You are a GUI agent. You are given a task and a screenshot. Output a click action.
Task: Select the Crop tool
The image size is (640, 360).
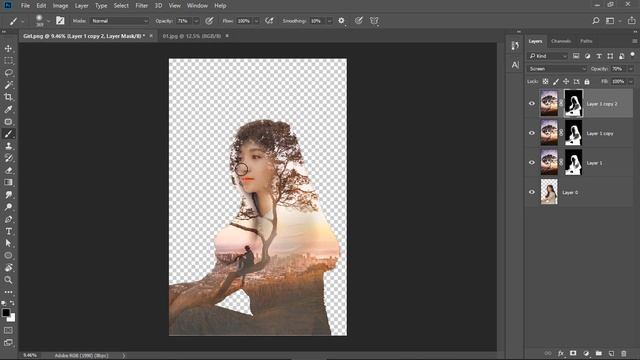click(x=8, y=97)
